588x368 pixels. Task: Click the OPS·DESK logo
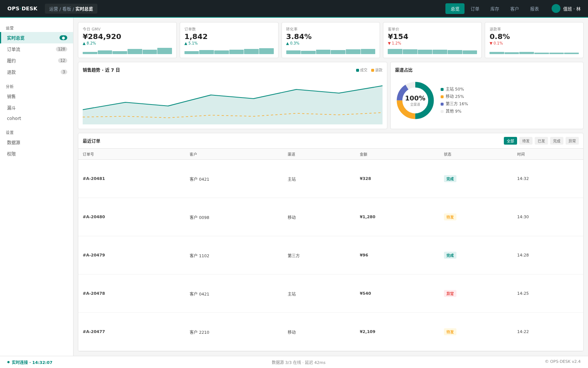22,8
